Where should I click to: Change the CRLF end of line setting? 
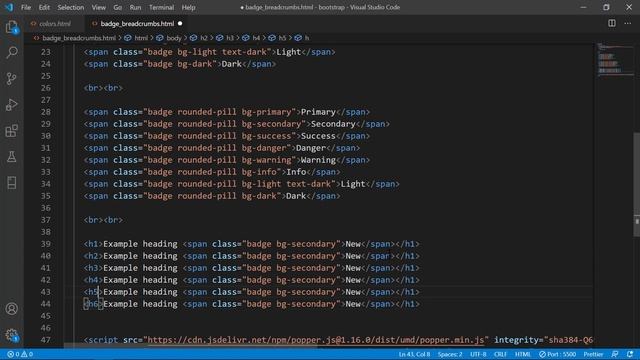(500, 354)
